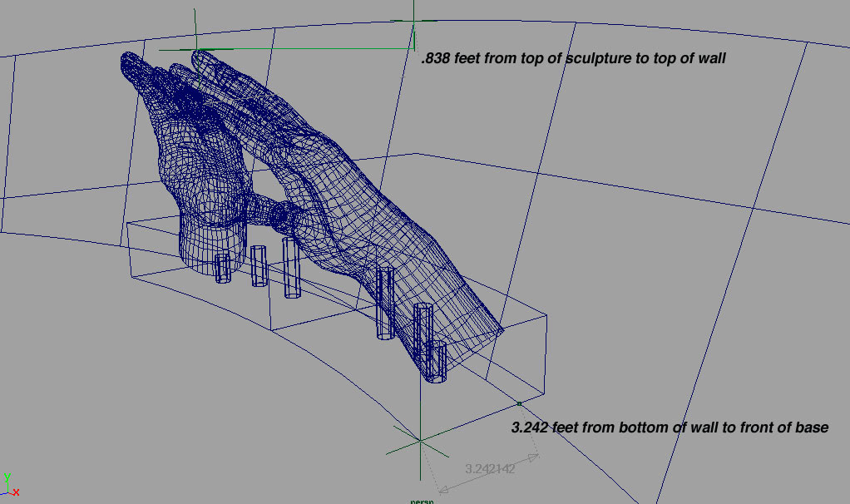Select the small green locator dot at base front
The image size is (850, 504).
[x=519, y=403]
